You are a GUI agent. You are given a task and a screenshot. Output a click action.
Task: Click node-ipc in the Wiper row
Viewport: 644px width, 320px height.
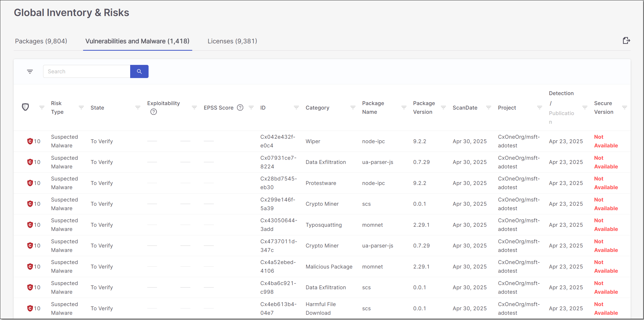tap(373, 141)
